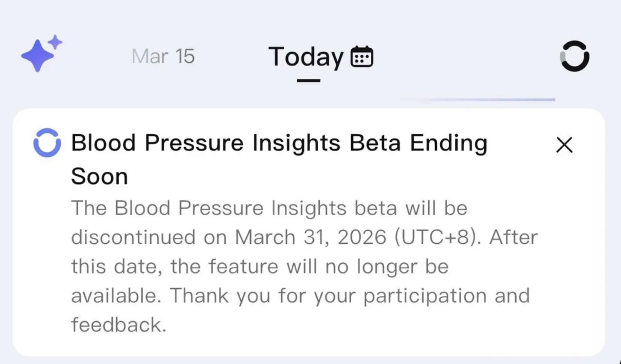Open the calendar date picker icon

click(362, 57)
